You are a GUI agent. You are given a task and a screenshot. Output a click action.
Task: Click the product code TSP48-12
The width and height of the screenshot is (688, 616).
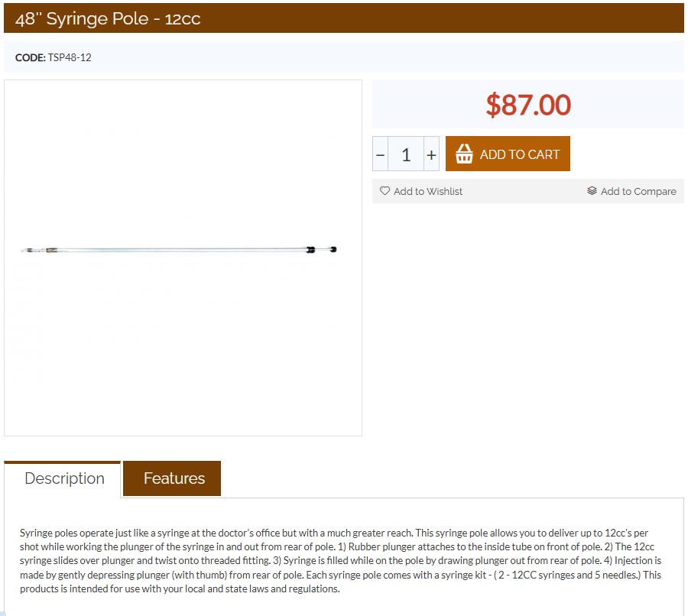tap(70, 57)
